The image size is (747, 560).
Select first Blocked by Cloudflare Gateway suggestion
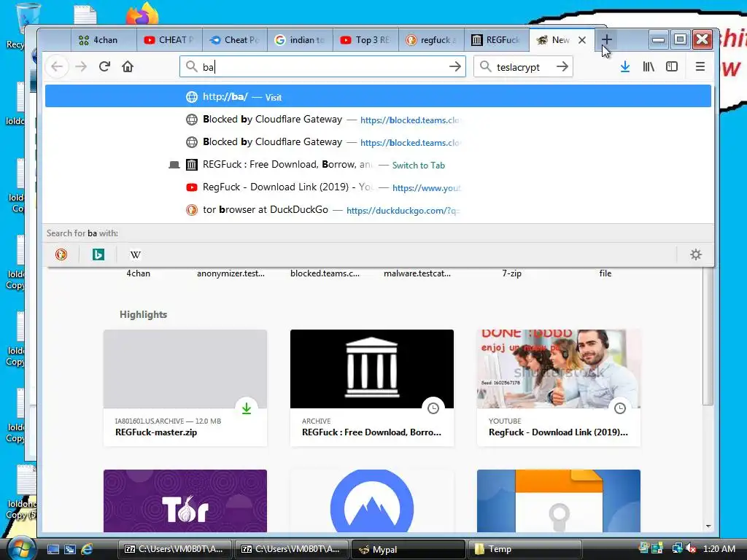378,120
